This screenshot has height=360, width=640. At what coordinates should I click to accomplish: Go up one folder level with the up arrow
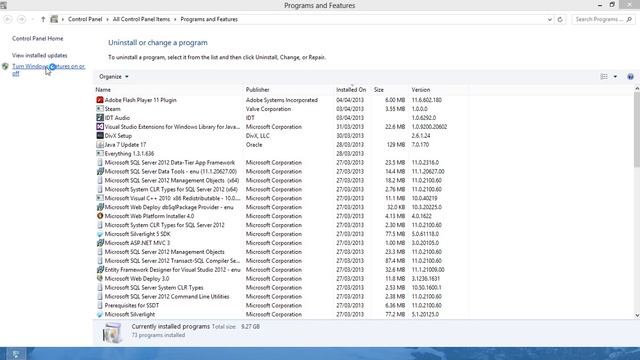click(43, 19)
